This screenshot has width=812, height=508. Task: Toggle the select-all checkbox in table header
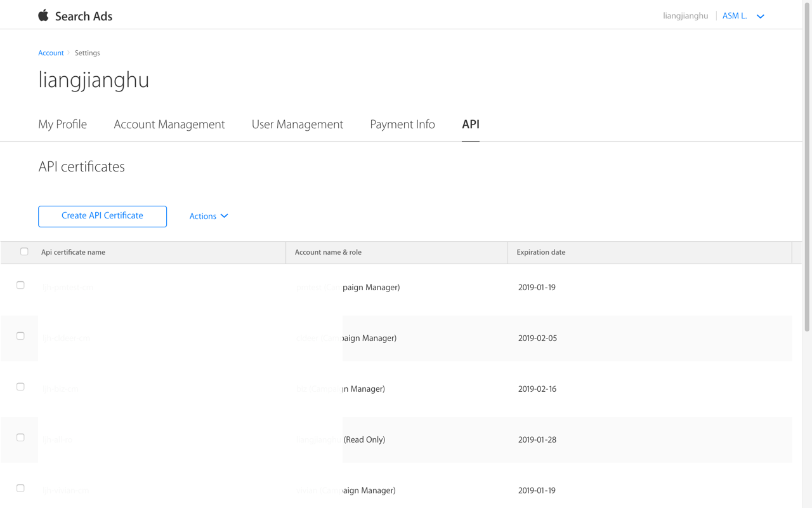tap(24, 251)
